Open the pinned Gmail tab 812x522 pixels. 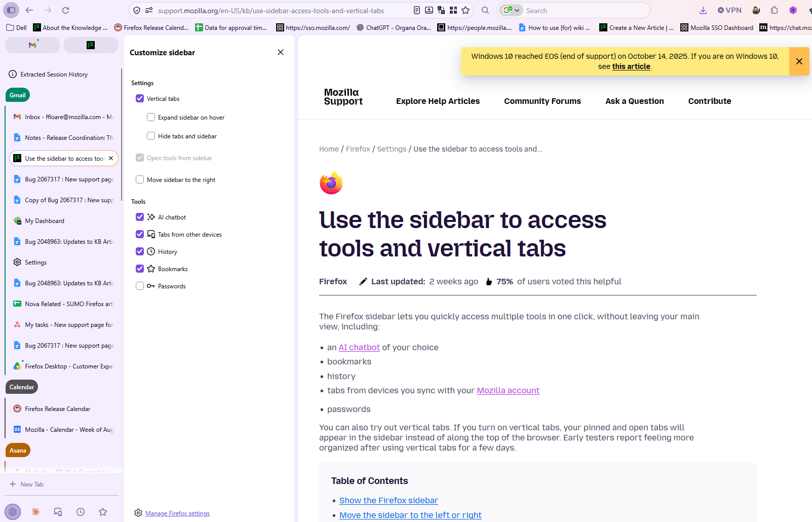[32, 45]
